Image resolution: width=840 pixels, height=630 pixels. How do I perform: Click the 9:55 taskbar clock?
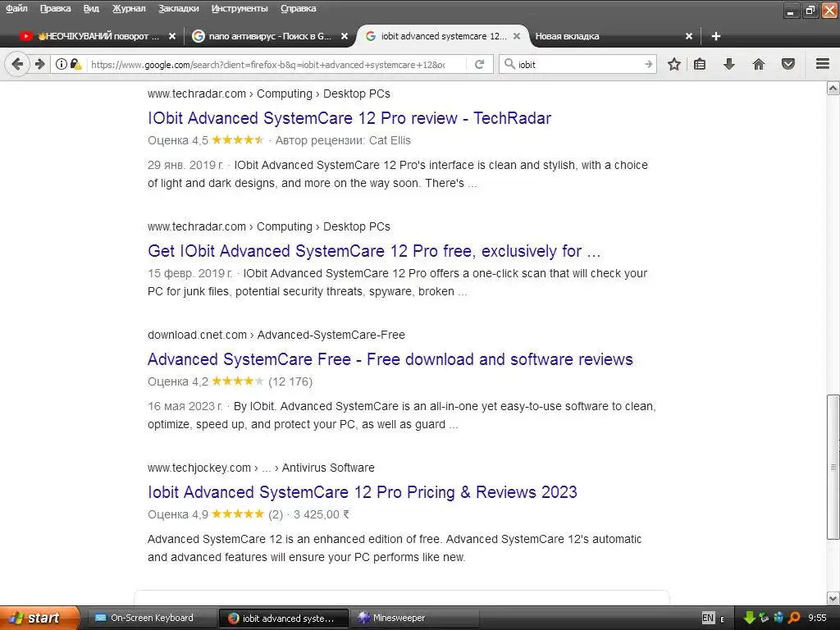coord(818,618)
